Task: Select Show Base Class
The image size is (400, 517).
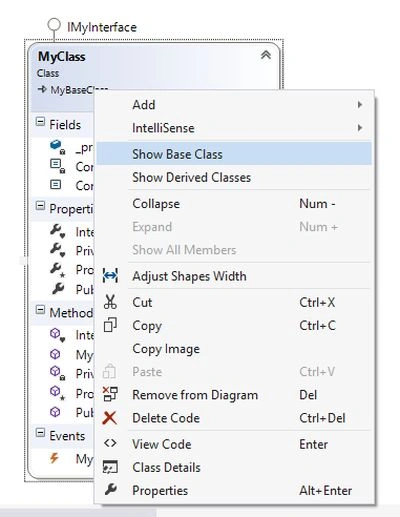Action: point(234,154)
